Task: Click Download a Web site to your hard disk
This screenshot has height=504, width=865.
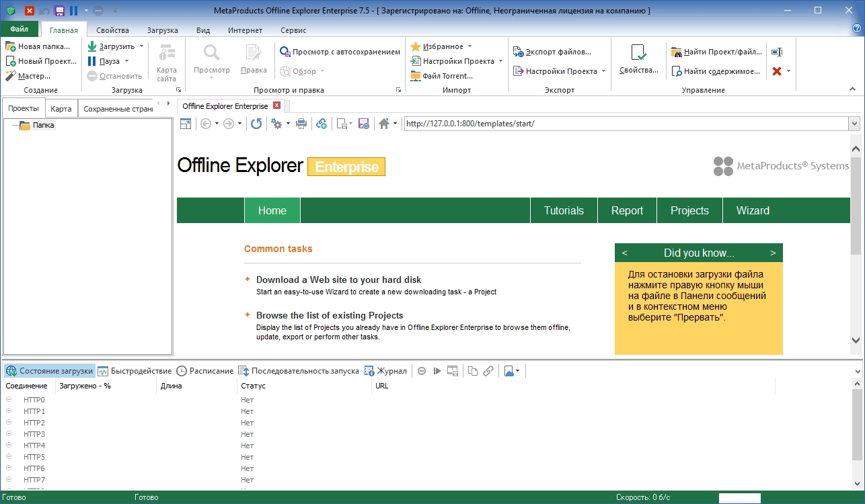Action: (x=338, y=280)
